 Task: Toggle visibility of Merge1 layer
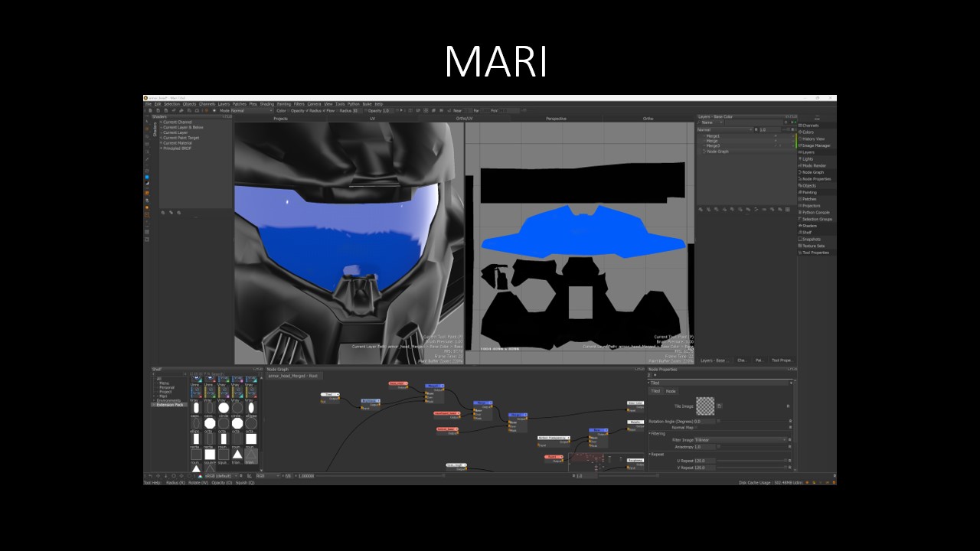coord(775,136)
